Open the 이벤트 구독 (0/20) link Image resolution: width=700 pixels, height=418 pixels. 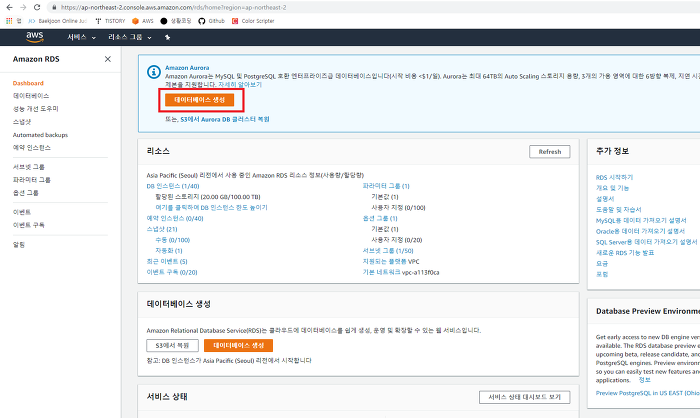(172, 272)
